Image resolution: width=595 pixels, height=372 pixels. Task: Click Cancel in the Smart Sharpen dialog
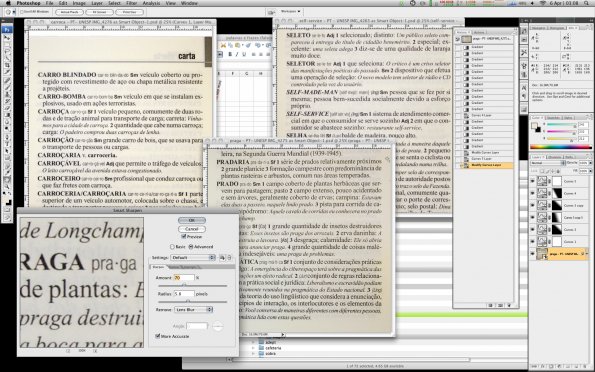(x=192, y=229)
